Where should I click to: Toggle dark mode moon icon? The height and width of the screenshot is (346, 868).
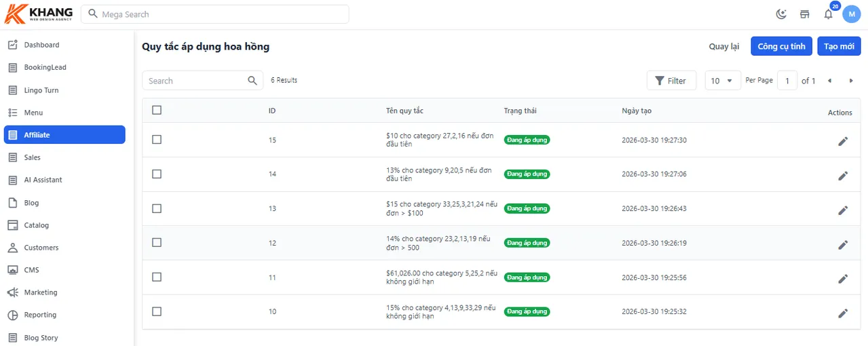(782, 14)
